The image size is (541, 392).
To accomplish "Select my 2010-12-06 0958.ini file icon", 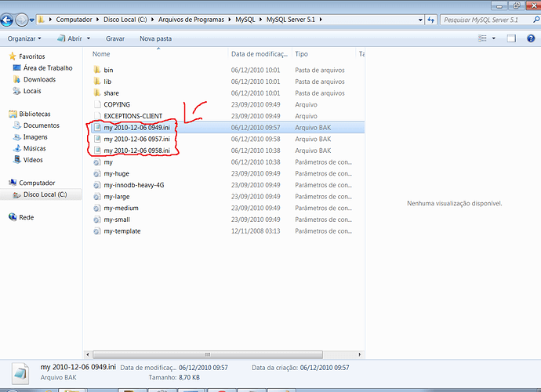I will 97,151.
